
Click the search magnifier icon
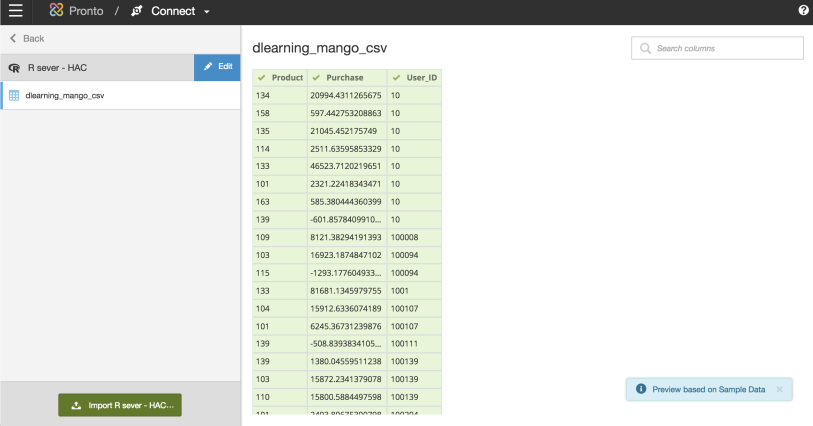[x=645, y=48]
